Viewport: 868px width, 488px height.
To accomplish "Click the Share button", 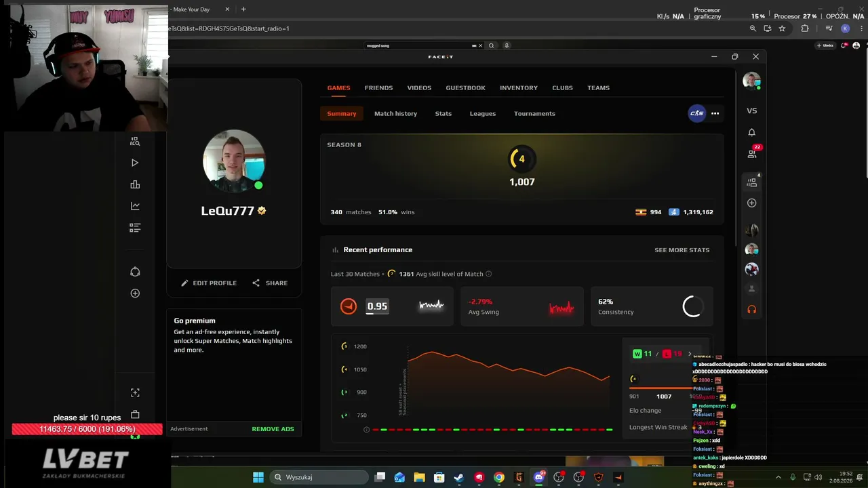I will click(270, 283).
